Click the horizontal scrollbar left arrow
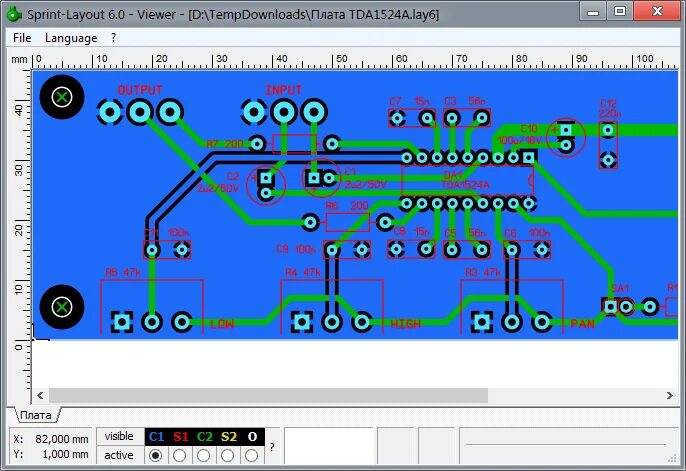 tap(40, 395)
